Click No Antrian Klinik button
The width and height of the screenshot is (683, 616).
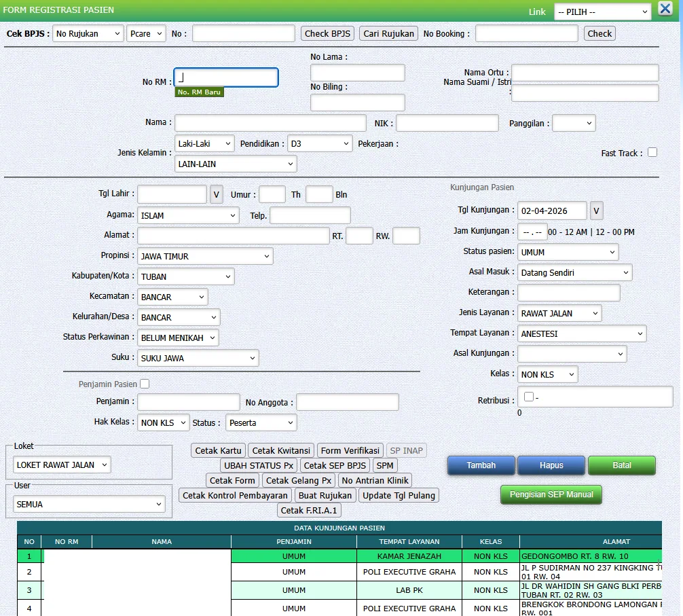pyautogui.click(x=375, y=480)
